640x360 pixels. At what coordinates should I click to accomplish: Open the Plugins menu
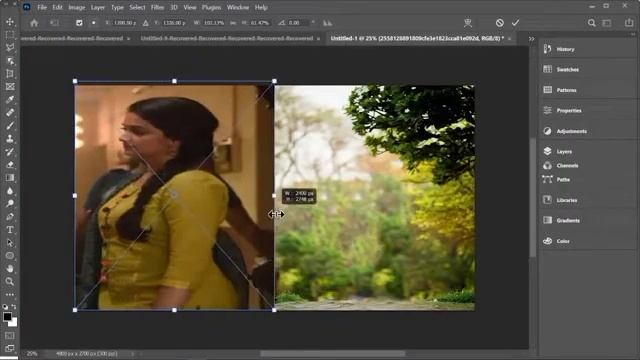[x=211, y=7]
